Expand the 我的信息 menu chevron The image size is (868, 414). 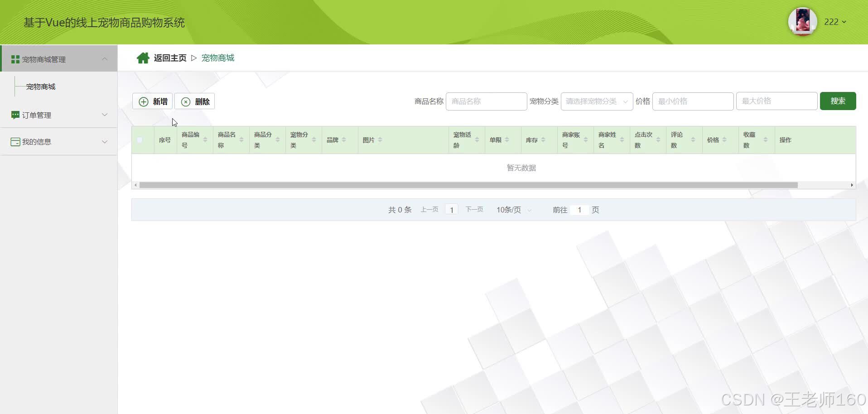tap(105, 142)
